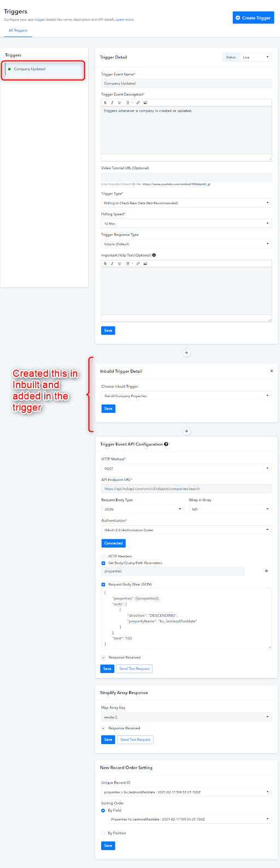
Task: Open the Polling Speed dropdown
Action: (x=186, y=223)
